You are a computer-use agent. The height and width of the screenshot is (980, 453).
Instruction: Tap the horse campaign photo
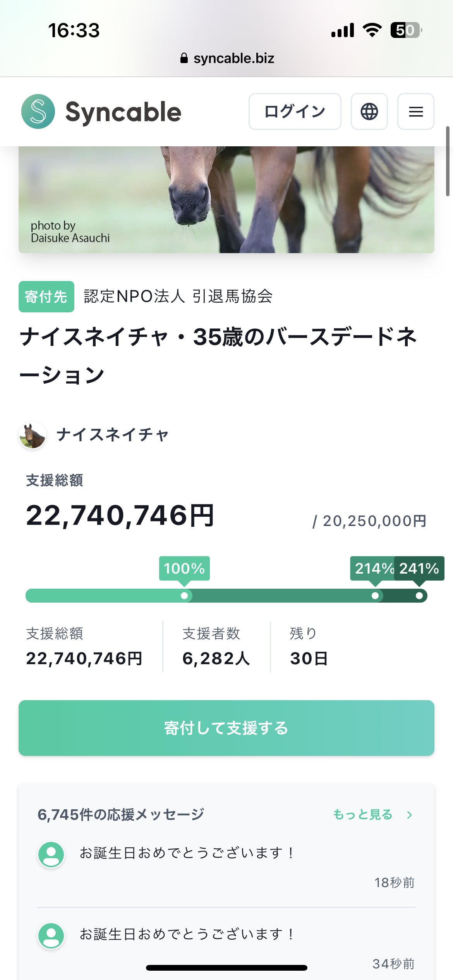pyautogui.click(x=226, y=200)
